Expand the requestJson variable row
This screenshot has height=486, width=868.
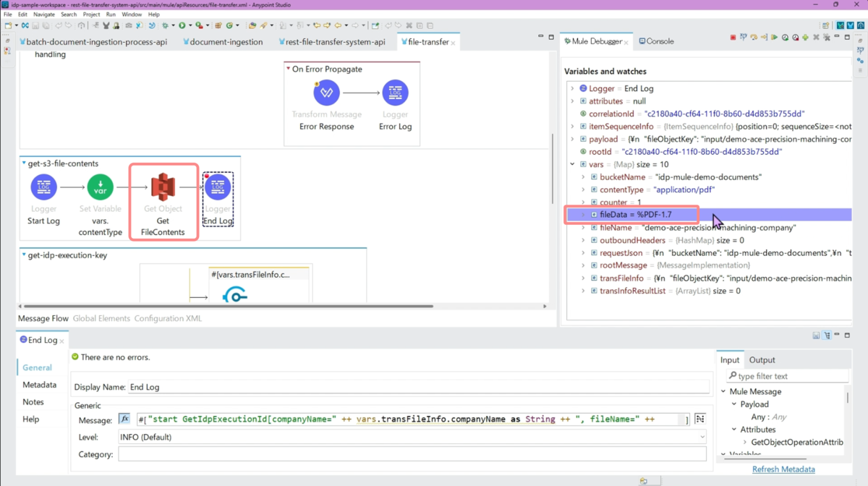(583, 253)
